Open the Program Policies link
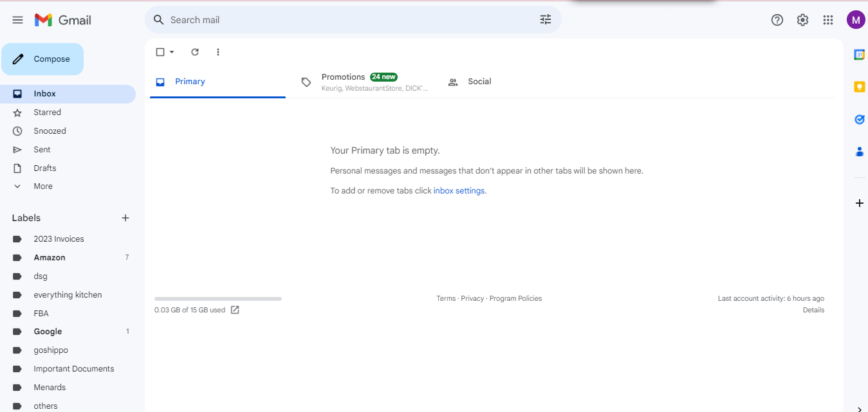The image size is (868, 412). [515, 298]
